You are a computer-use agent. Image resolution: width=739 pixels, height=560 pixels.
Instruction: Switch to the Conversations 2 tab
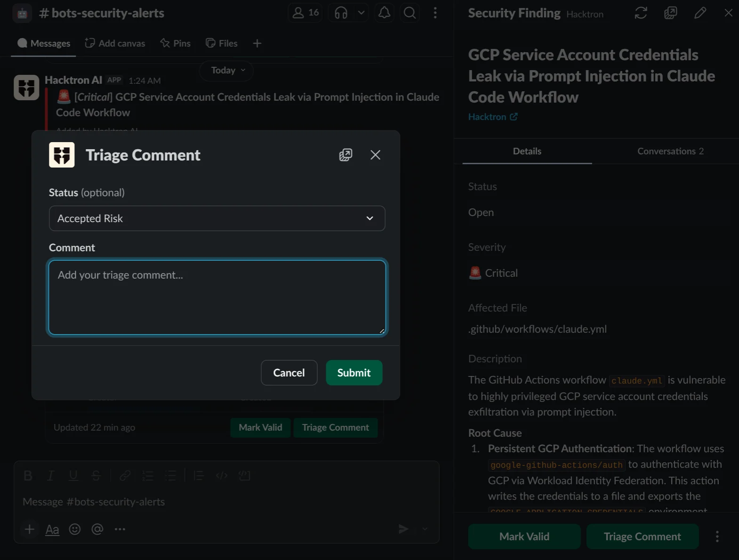pos(670,151)
